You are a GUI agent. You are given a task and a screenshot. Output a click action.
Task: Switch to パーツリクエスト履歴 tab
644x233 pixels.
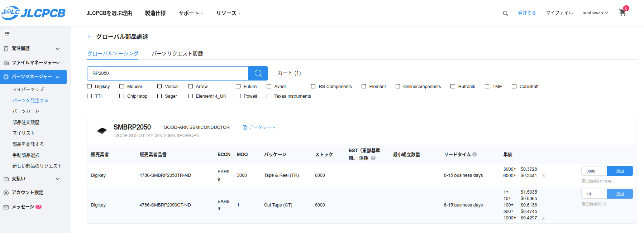(177, 54)
